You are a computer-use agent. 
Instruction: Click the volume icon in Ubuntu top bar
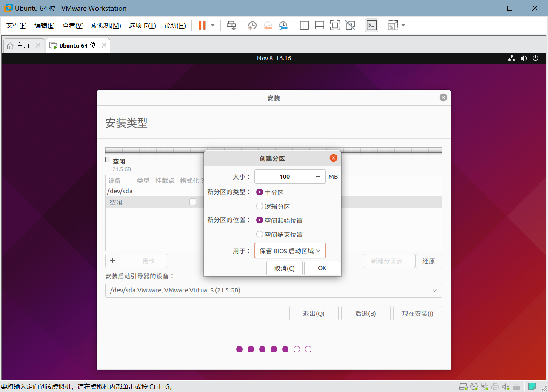(x=524, y=58)
